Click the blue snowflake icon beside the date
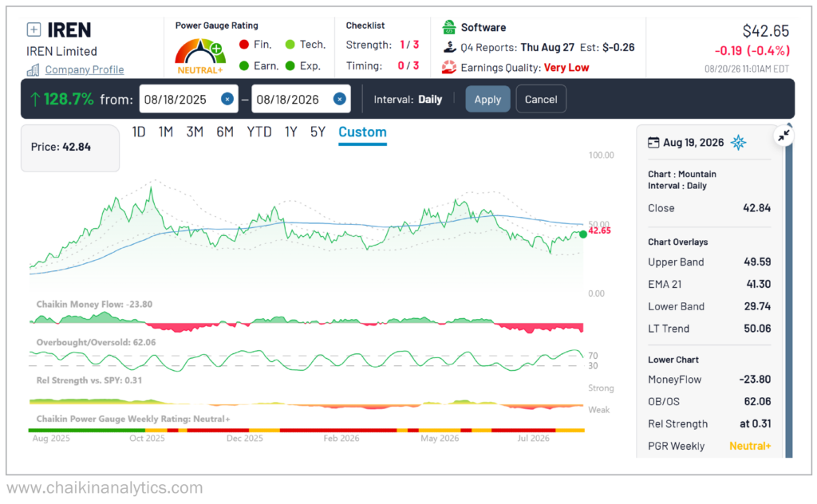817x504 pixels. (738, 143)
